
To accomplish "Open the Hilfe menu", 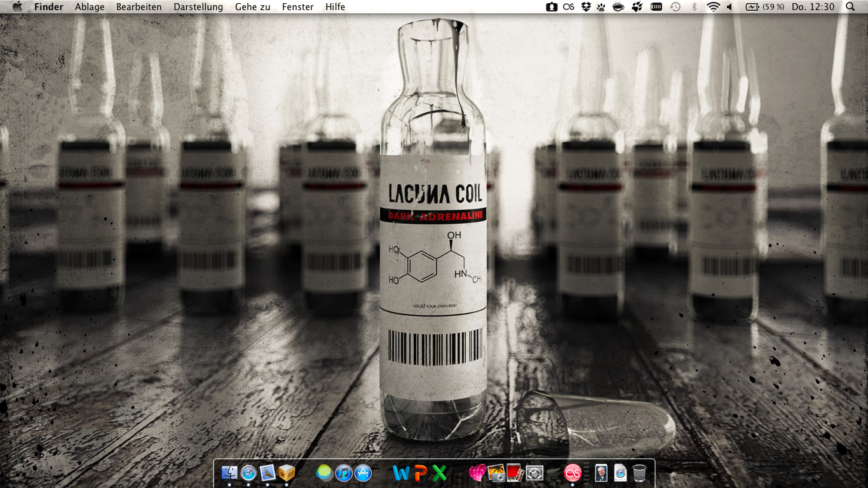I will [x=336, y=7].
